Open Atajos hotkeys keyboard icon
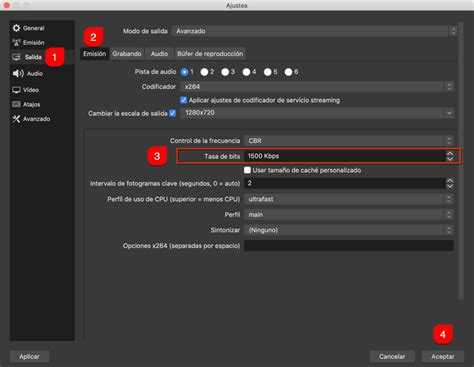The width and height of the screenshot is (474, 367). coord(16,104)
